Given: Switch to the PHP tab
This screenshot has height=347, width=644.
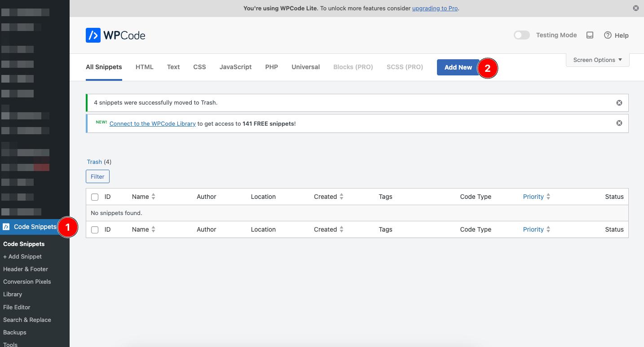Looking at the screenshot, I should coord(272,67).
